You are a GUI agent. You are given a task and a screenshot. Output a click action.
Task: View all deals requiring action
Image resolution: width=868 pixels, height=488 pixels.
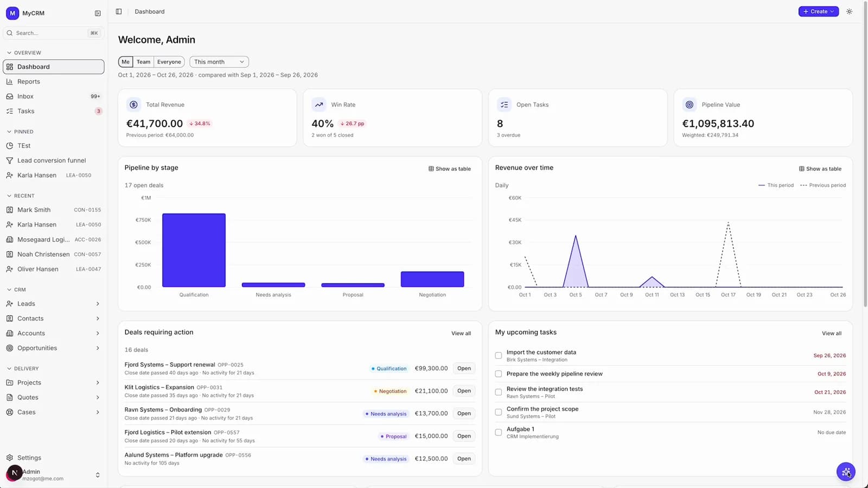pyautogui.click(x=461, y=333)
